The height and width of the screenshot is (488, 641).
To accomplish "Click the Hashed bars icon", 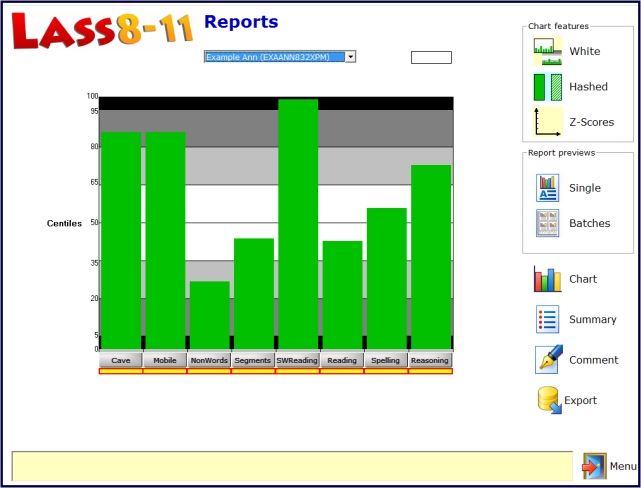I will tap(547, 87).
